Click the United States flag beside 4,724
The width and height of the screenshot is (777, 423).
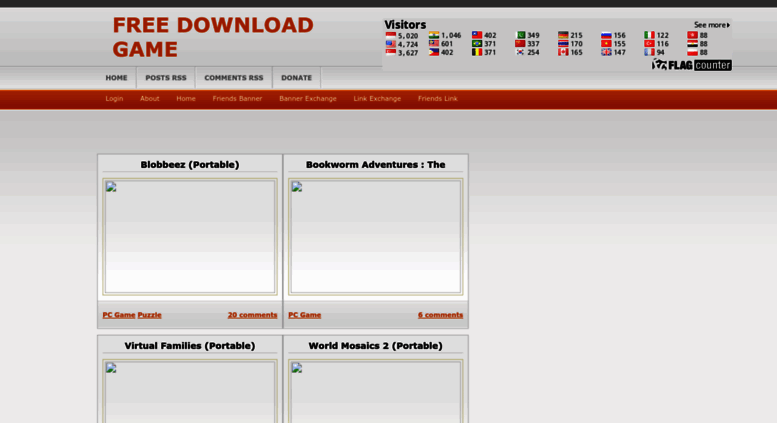click(390, 44)
